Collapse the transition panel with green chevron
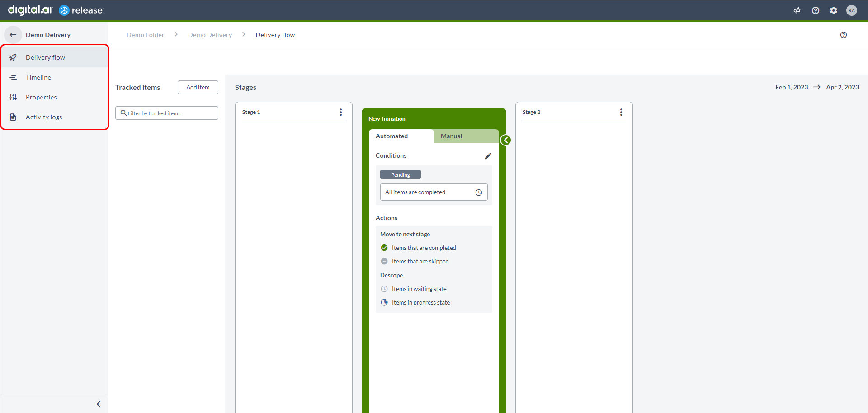This screenshot has width=868, height=413. coord(506,140)
